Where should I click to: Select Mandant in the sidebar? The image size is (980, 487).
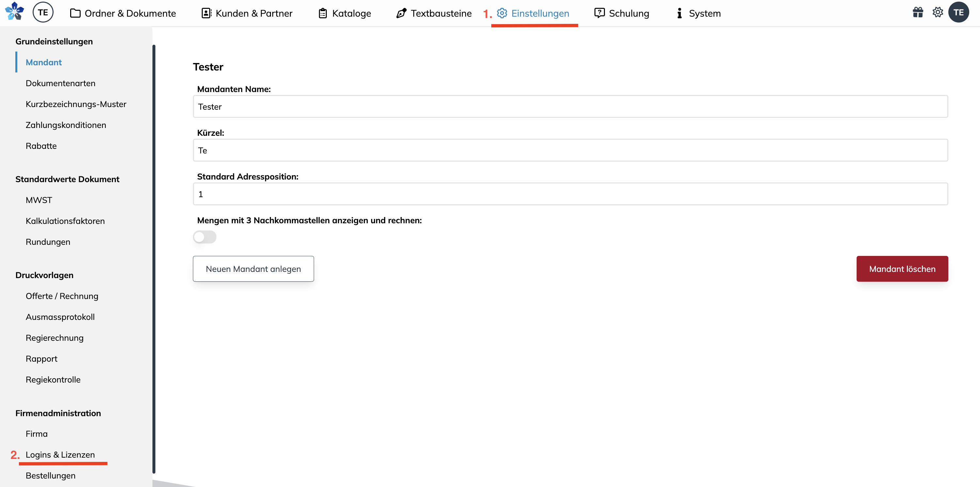tap(43, 62)
